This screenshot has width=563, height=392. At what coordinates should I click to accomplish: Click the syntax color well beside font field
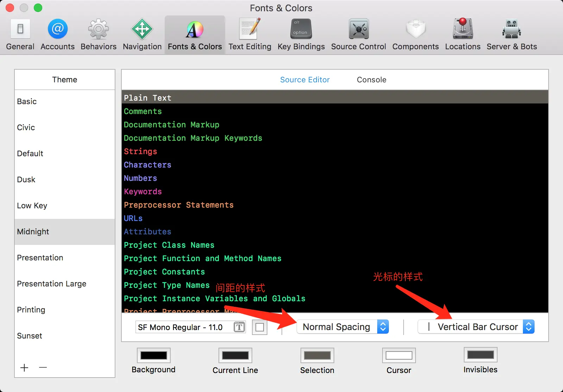(260, 327)
